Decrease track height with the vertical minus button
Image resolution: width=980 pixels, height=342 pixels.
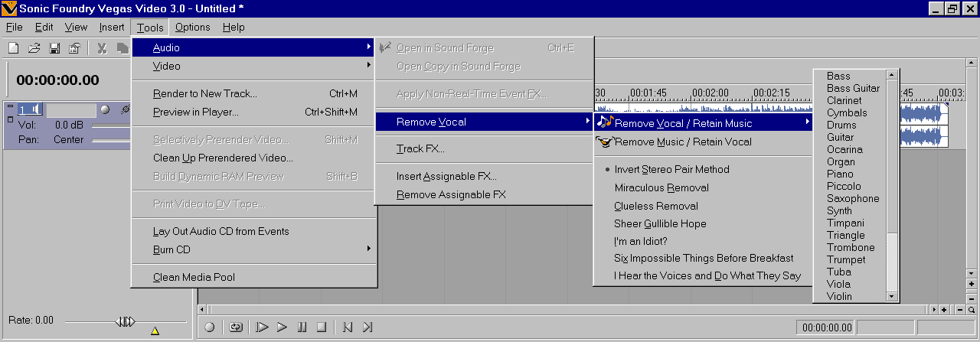(x=972, y=298)
